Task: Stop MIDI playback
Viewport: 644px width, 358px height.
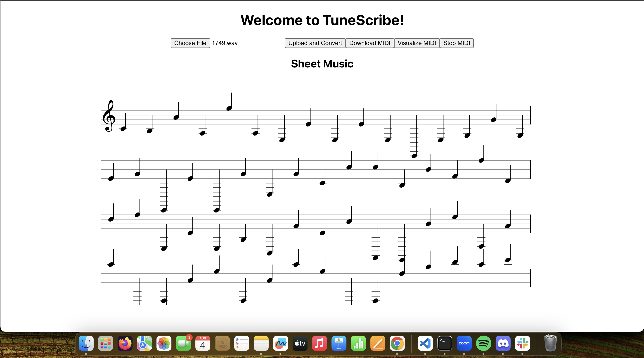Action: point(456,43)
